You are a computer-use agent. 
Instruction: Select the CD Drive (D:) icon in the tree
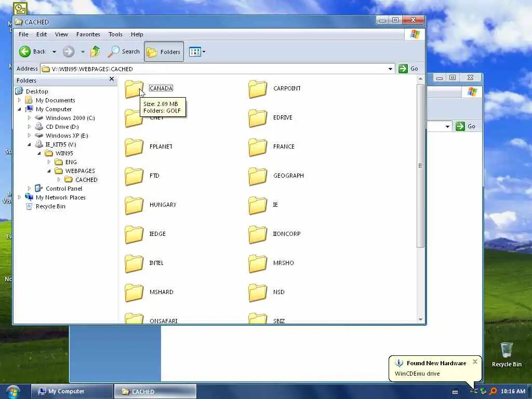tap(39, 127)
